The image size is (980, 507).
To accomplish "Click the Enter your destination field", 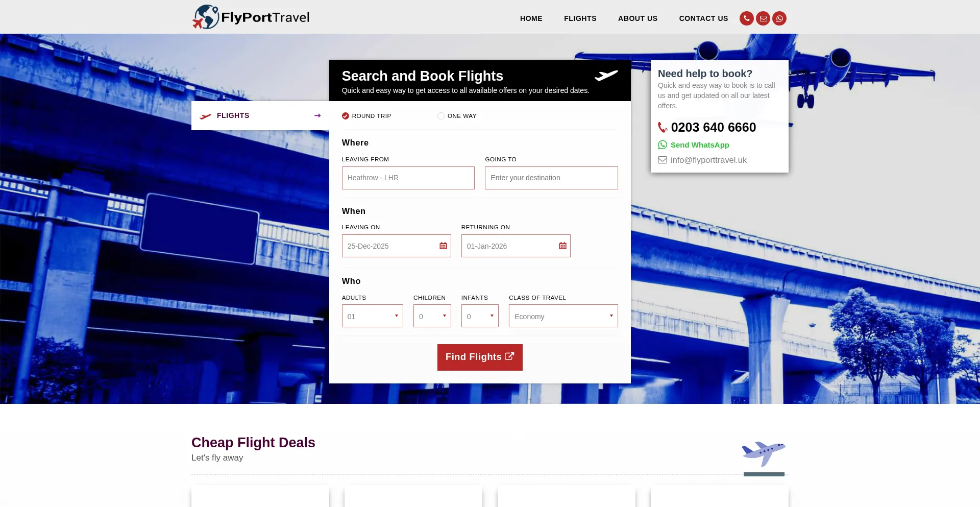I will click(551, 178).
